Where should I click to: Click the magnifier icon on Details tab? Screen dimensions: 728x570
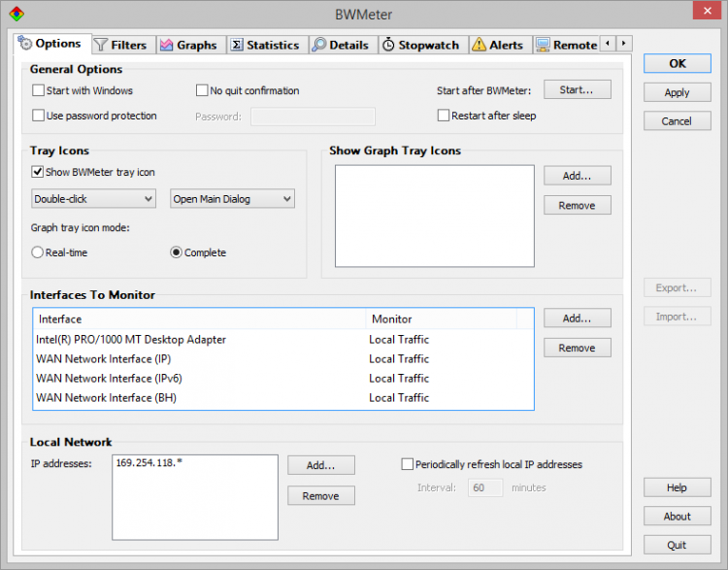tap(318, 45)
